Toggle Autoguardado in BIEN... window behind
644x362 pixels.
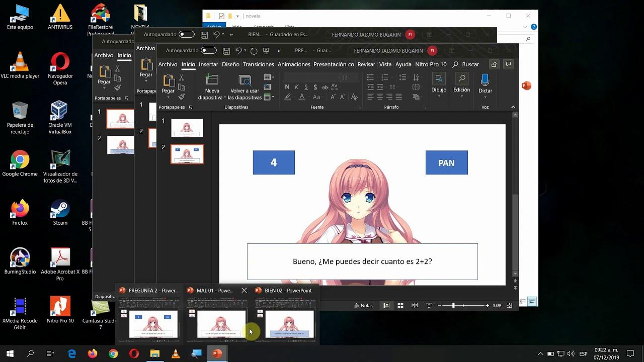[x=187, y=35]
